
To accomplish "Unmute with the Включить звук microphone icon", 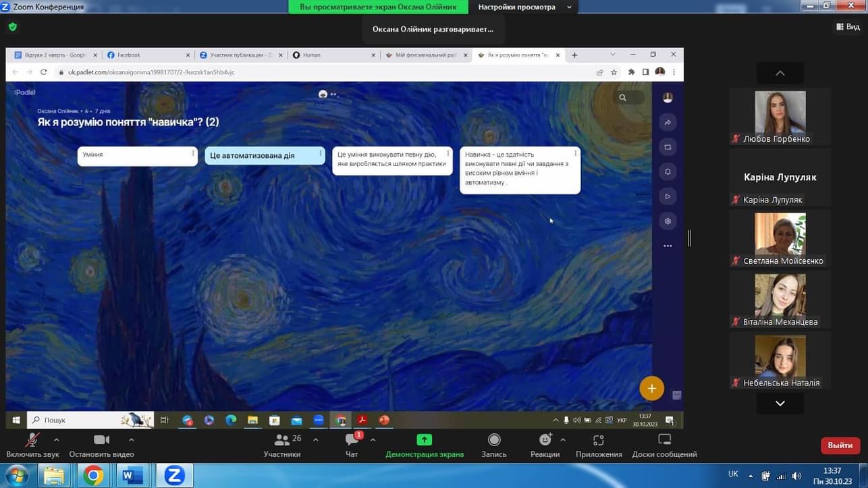I will click(x=32, y=440).
